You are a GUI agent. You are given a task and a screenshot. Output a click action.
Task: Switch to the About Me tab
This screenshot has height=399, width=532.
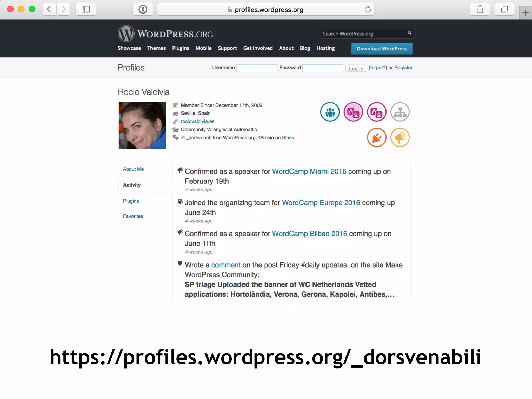pos(133,169)
